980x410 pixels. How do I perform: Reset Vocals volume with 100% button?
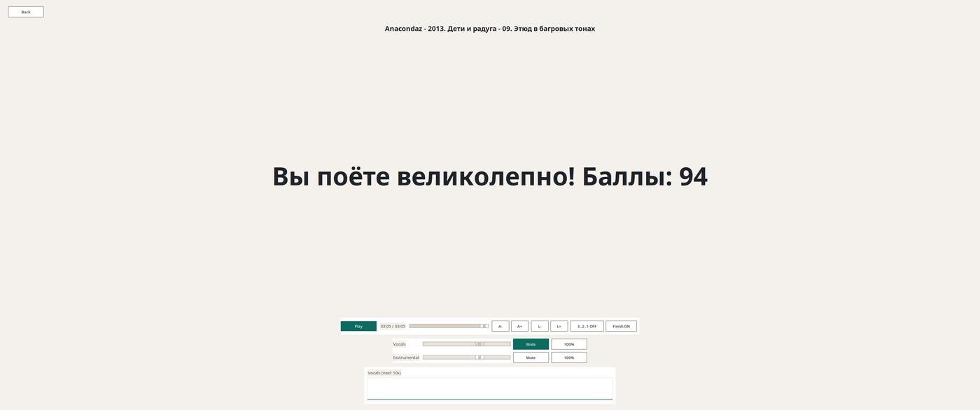coord(568,344)
